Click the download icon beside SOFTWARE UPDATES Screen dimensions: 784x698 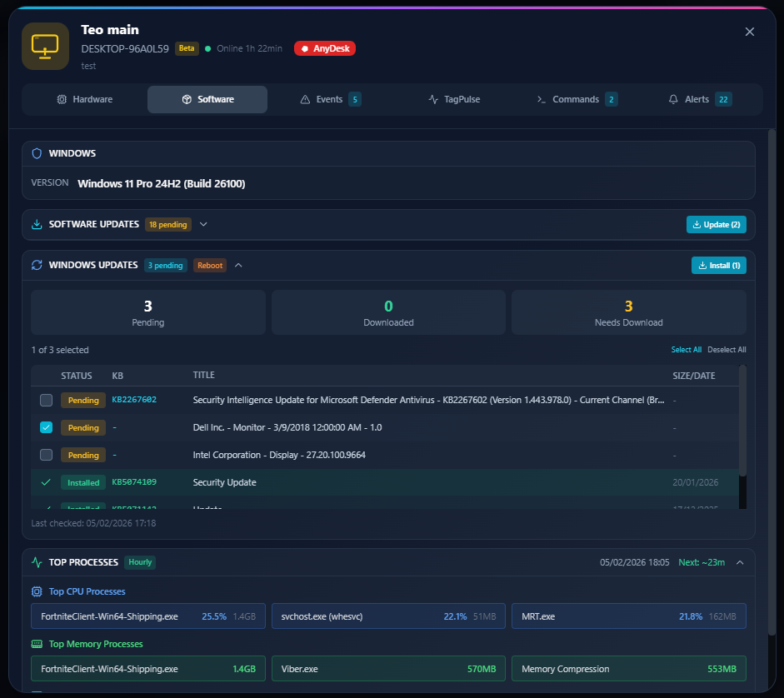pyautogui.click(x=36, y=224)
